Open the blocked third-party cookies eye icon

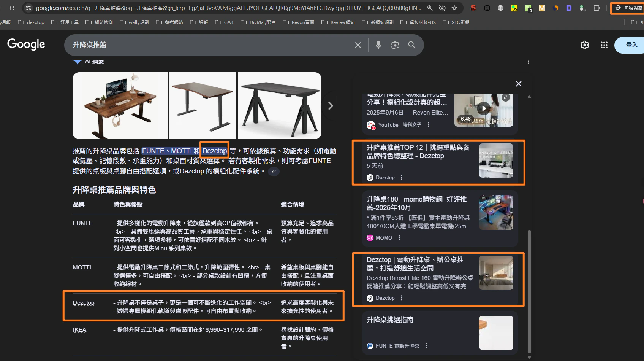point(442,8)
